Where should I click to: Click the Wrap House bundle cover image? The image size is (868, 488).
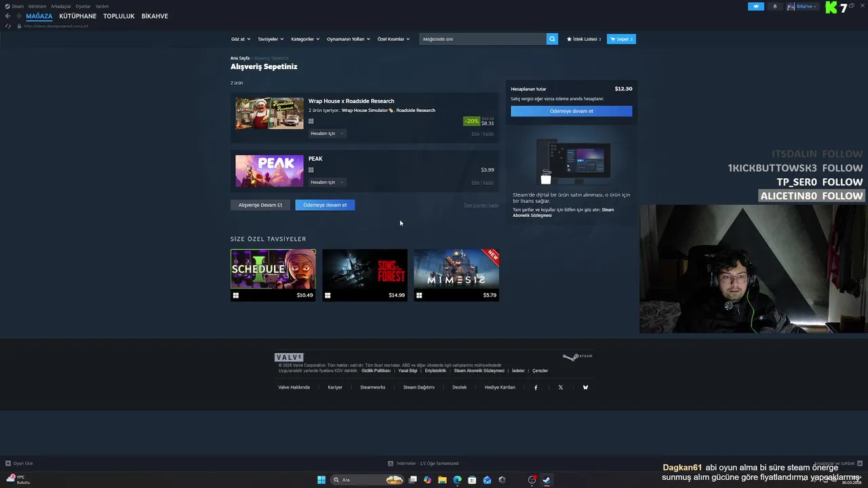point(269,113)
